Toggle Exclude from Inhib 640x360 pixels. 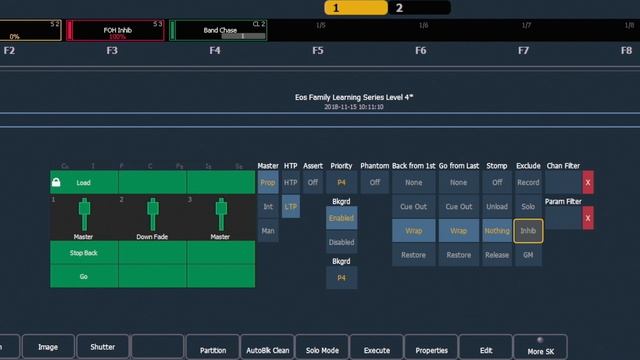pyautogui.click(x=528, y=231)
